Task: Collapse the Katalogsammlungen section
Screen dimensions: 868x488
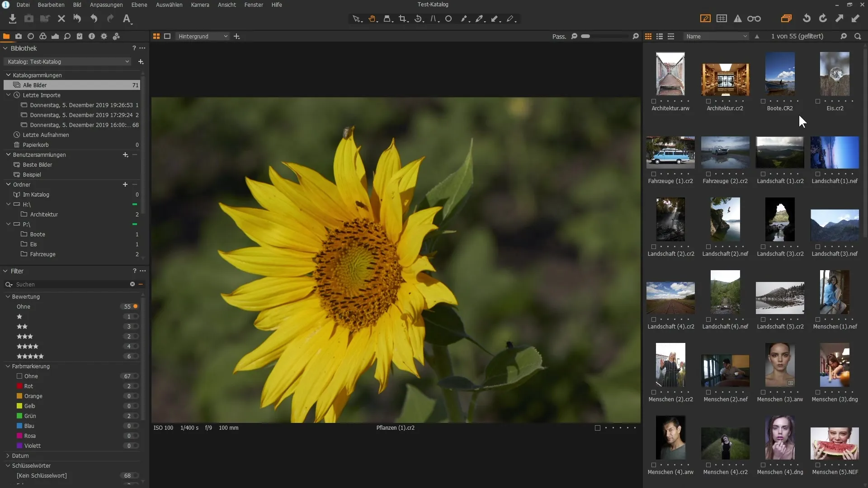Action: [8, 75]
